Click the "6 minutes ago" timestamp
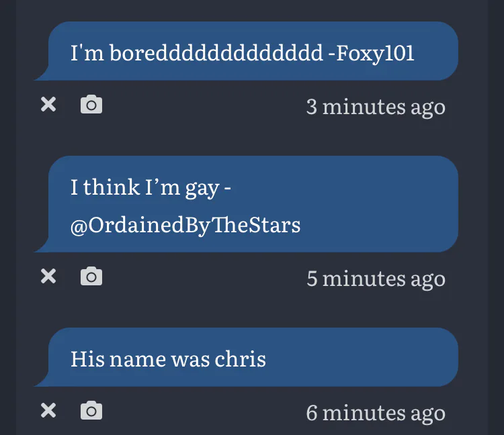This screenshot has height=435, width=504. (x=376, y=413)
